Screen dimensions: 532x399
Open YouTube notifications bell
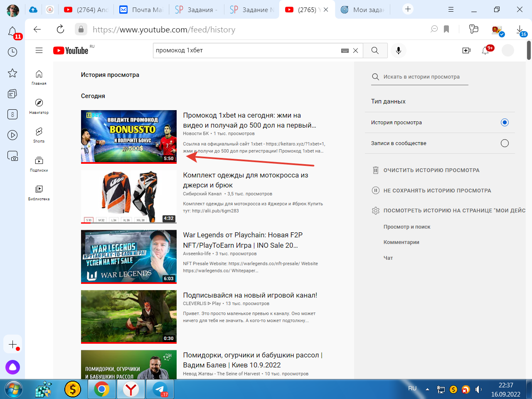pos(485,51)
